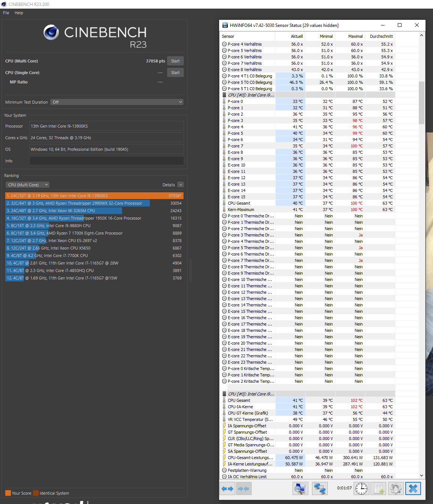The image size is (433, 504).
Task: Click the Processor field showing i9-13900KS
Action: (x=106, y=126)
